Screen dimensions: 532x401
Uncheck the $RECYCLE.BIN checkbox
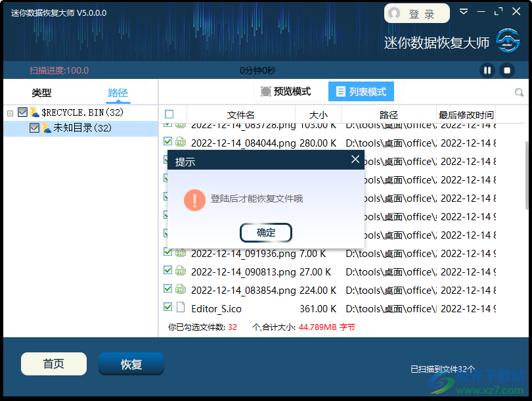22,112
